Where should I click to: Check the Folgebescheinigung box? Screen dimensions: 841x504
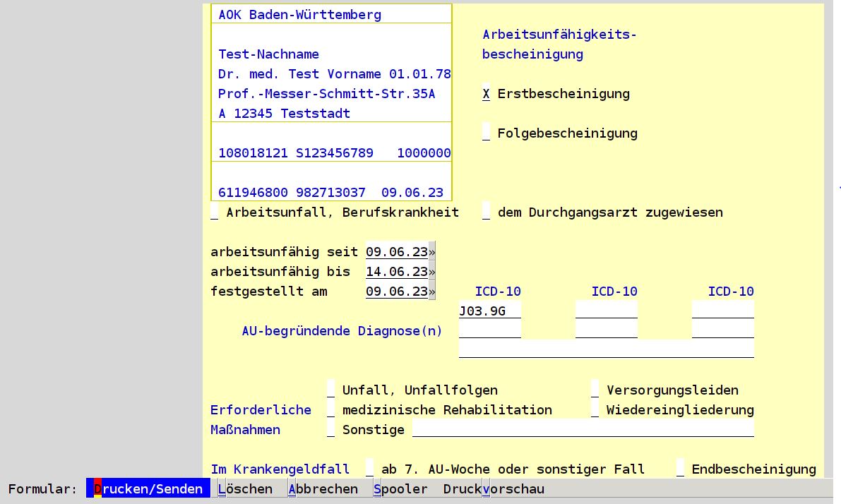click(486, 133)
